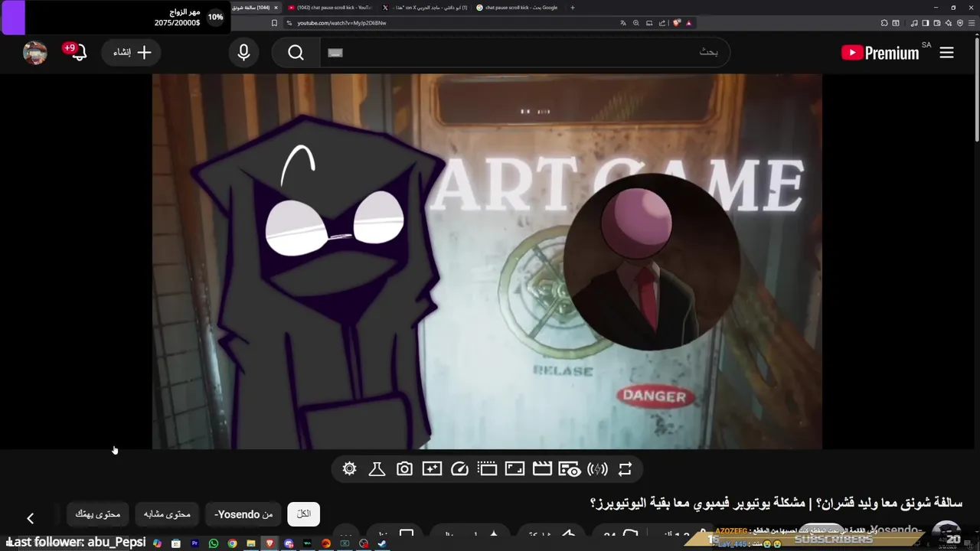Click the share icon in address bar

tap(662, 23)
